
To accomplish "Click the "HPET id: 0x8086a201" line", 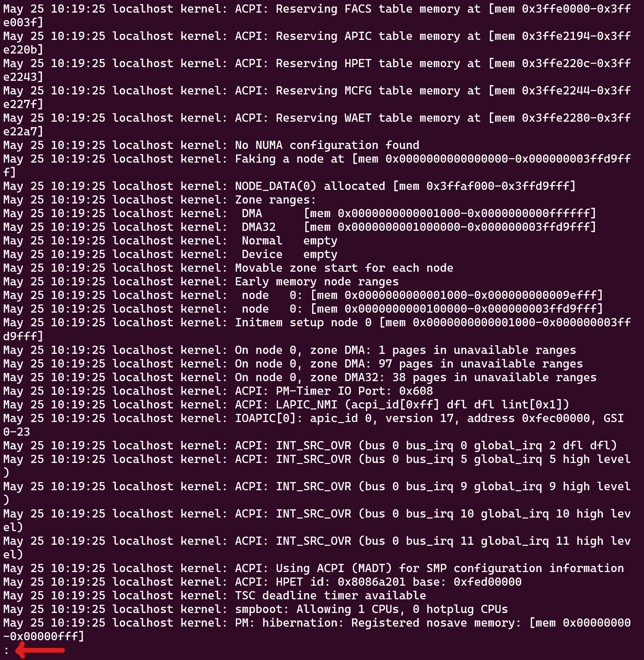I will click(262, 582).
